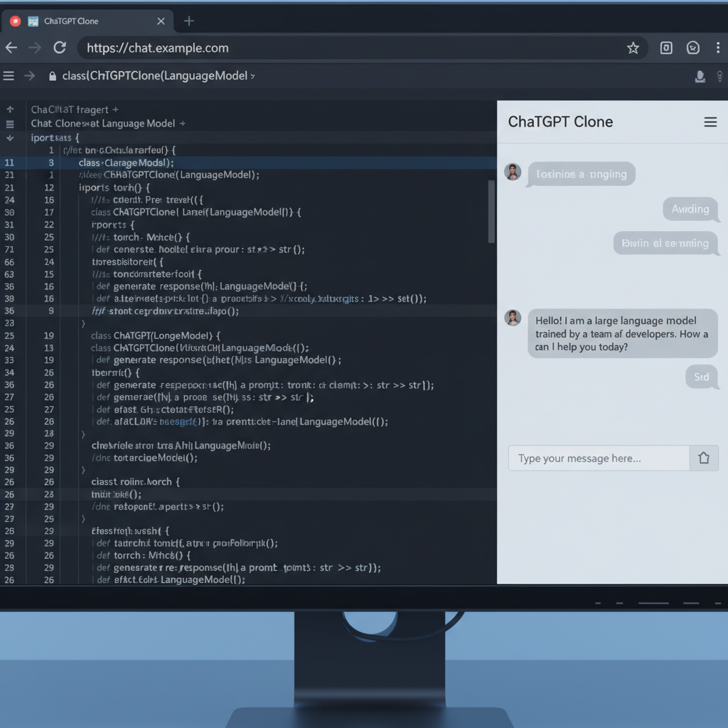The height and width of the screenshot is (728, 728).
Task: Click the address bar URL chat.example.com
Action: (x=157, y=48)
